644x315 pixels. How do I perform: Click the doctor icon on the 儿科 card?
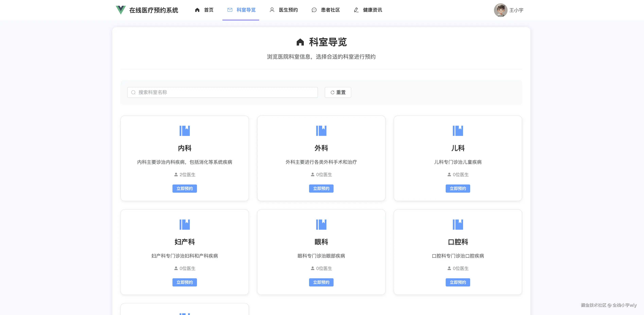click(449, 174)
